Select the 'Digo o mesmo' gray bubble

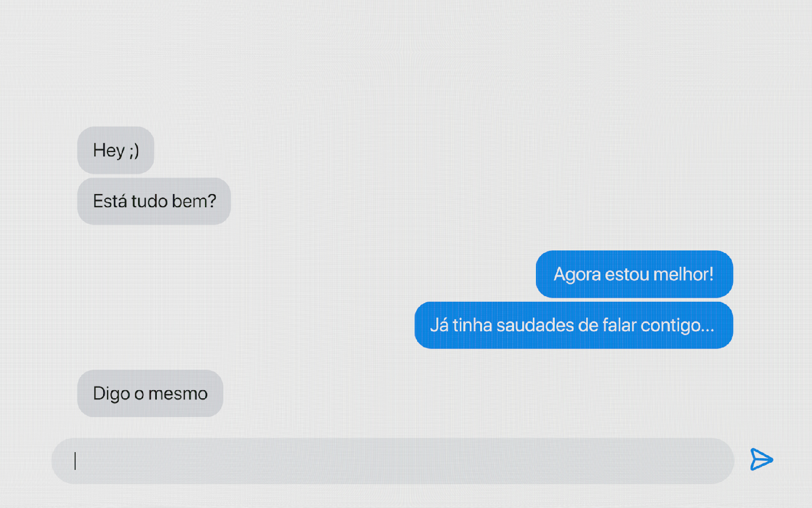150,394
